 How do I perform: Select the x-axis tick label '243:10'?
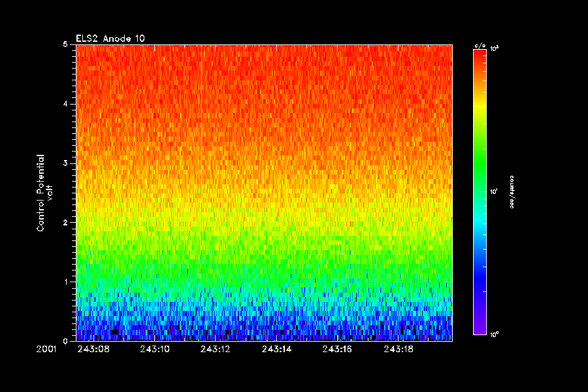coord(155,350)
